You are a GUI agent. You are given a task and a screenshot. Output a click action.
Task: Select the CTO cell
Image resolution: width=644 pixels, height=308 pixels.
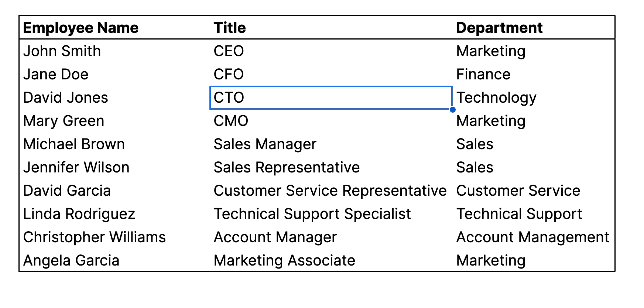click(331, 98)
